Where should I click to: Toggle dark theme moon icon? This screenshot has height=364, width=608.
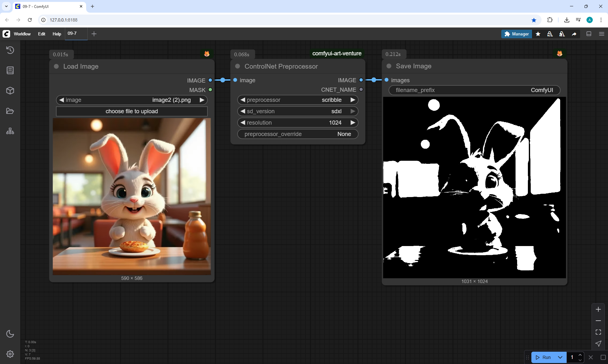coord(10,334)
